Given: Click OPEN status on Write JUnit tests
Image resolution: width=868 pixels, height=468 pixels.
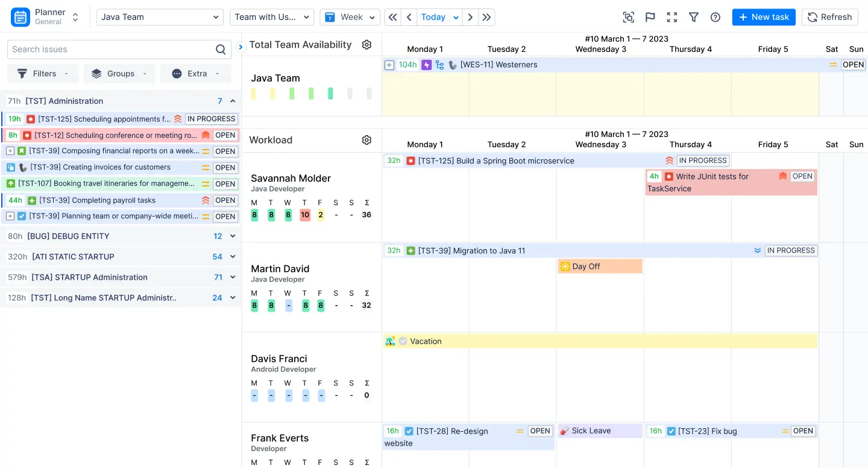Looking at the screenshot, I should (x=802, y=177).
